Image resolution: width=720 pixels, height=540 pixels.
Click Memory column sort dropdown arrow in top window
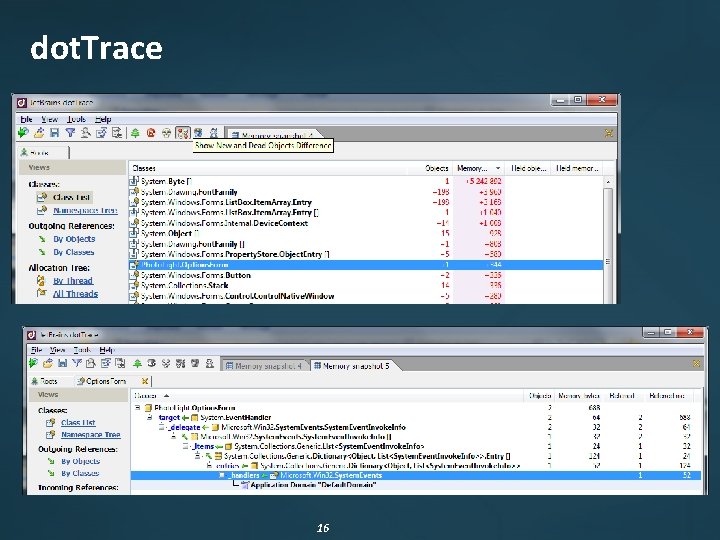point(497,168)
